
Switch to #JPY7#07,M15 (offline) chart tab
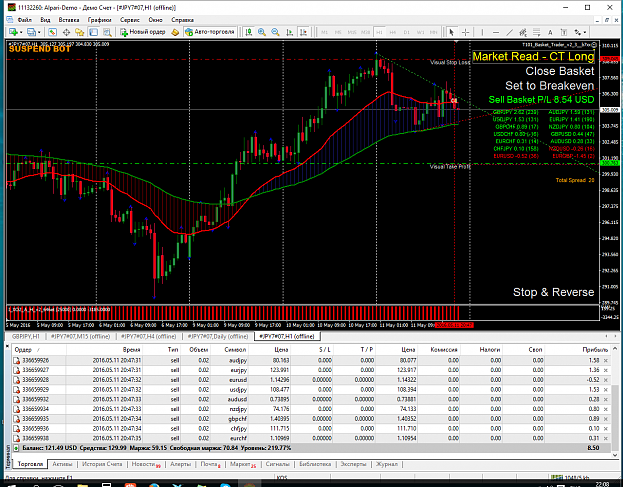81,336
